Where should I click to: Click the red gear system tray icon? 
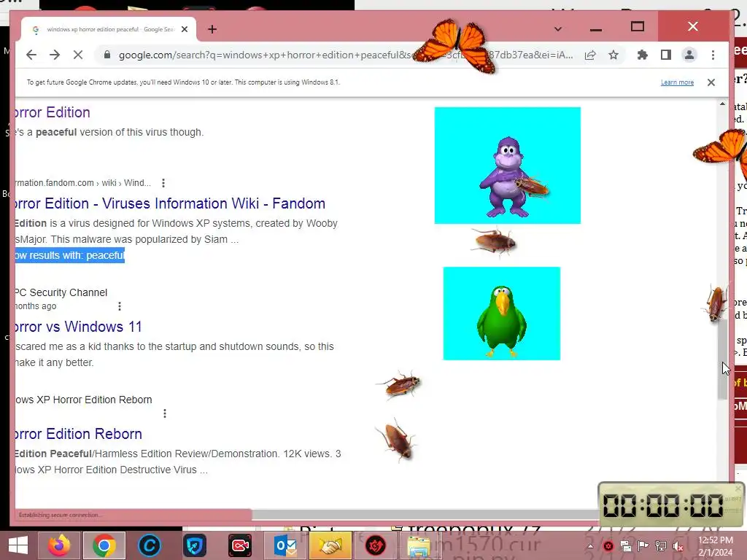[x=608, y=546]
